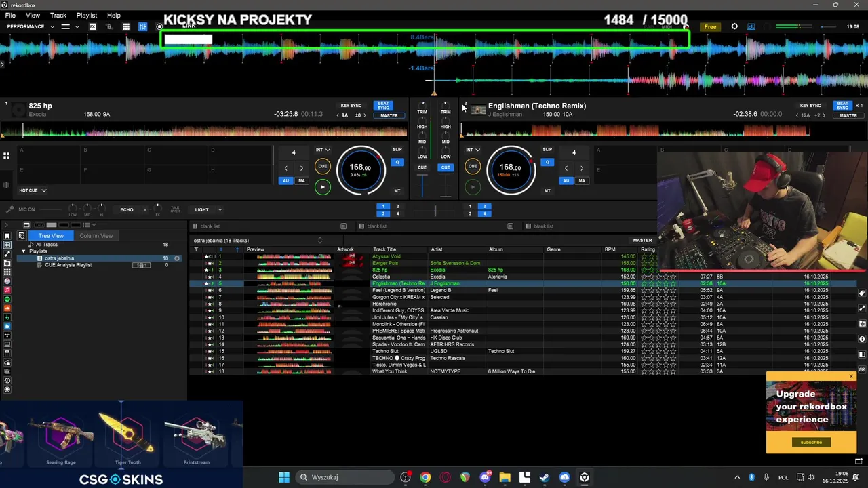Open rekordbox settings gear
The image size is (868, 488).
[x=734, y=27]
